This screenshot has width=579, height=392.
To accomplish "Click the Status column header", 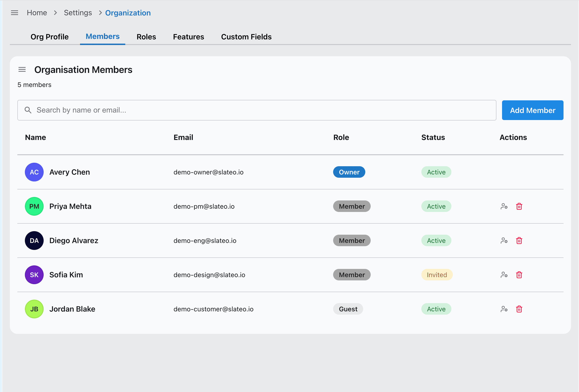I will [x=433, y=137].
